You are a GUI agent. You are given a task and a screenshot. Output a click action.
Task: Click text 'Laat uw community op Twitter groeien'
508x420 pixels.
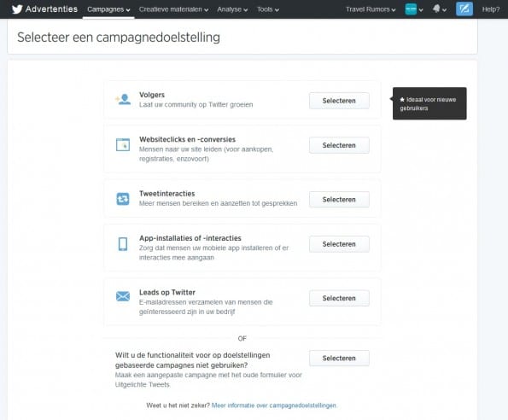196,105
